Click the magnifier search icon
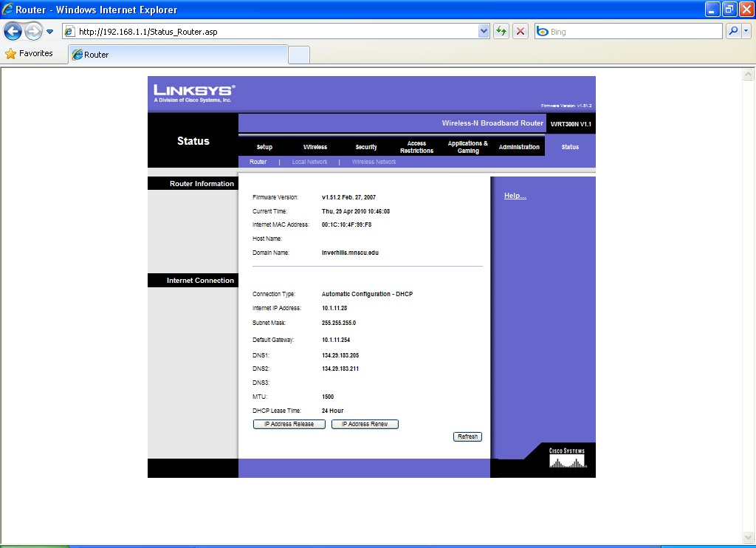Screen dimensions: 756x548 [733, 31]
